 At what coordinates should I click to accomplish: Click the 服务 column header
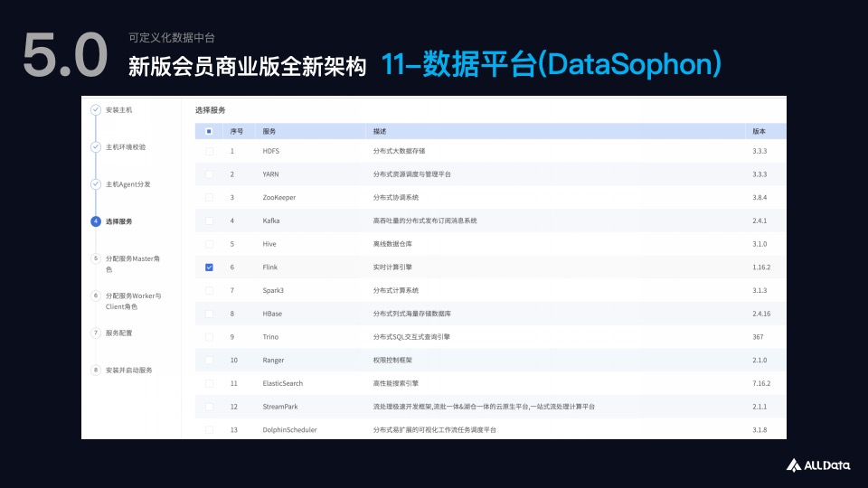click(x=269, y=131)
